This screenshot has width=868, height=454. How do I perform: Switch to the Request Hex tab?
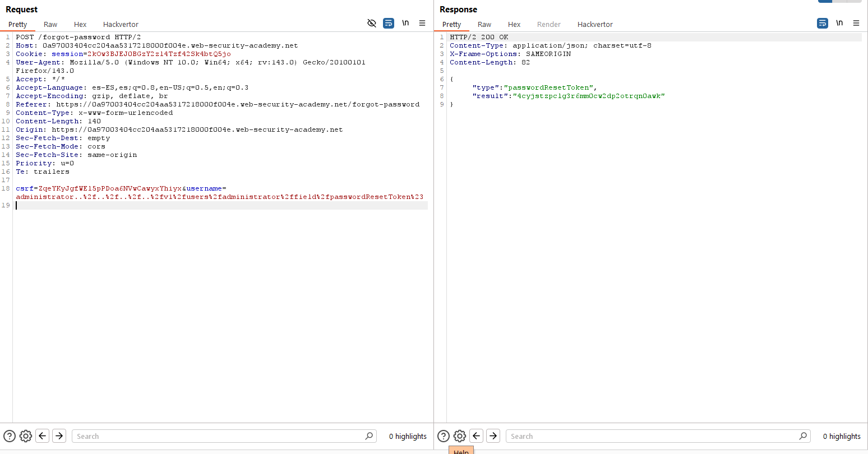(x=80, y=24)
